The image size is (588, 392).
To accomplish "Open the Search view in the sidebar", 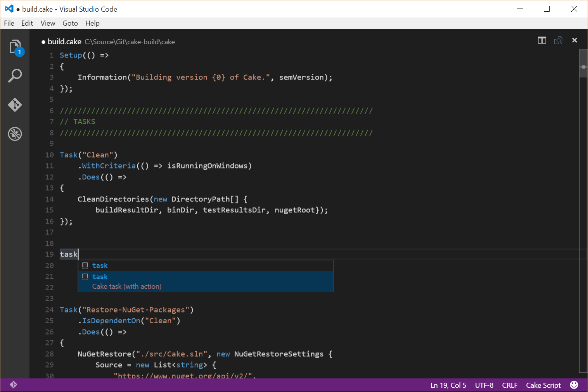I will (x=15, y=76).
